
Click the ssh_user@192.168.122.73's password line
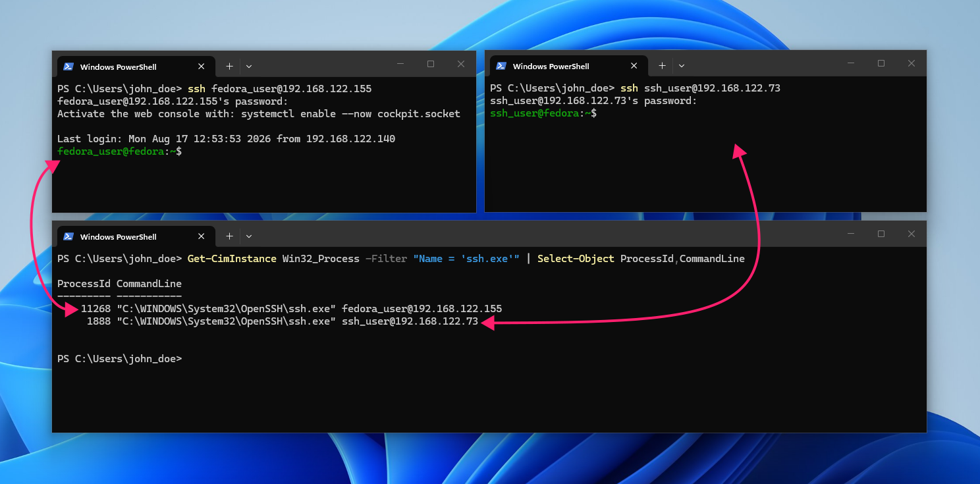point(593,101)
